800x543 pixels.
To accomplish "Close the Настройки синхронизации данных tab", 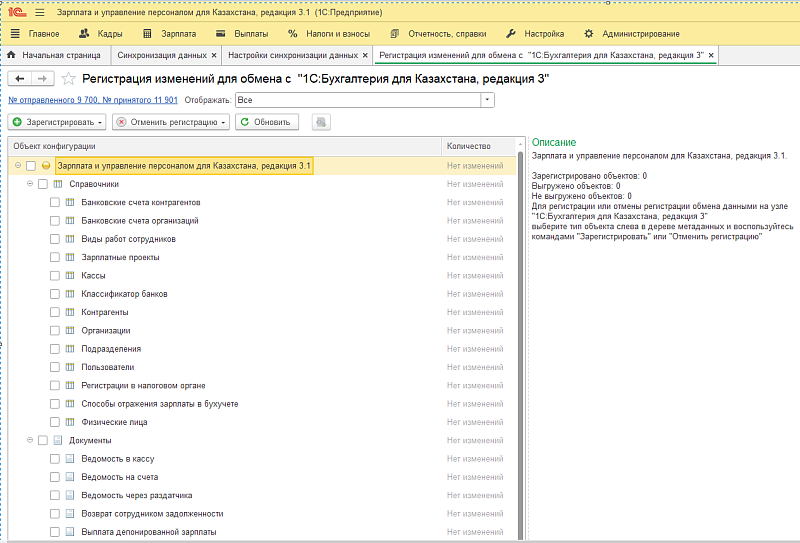I will [x=365, y=54].
